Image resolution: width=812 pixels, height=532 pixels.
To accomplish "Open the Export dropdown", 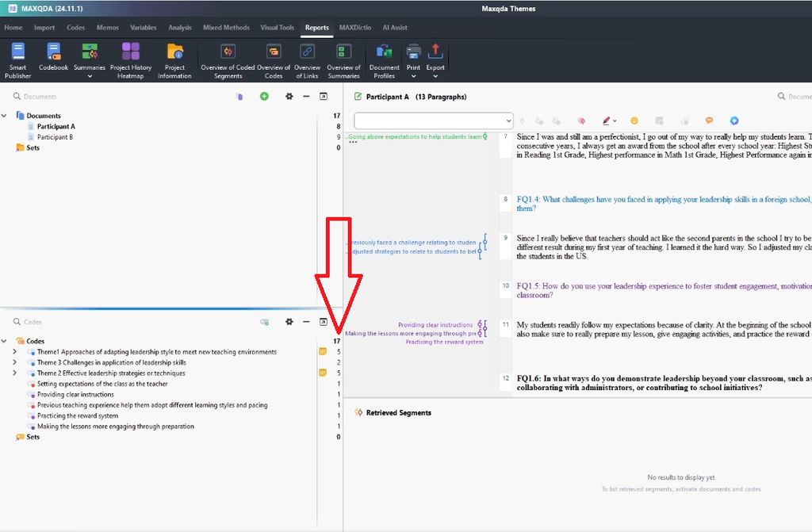I will point(435,60).
